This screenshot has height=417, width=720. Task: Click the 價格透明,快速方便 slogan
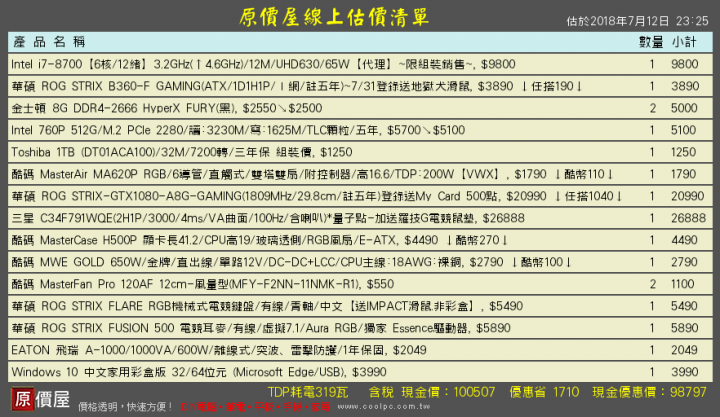(x=126, y=407)
